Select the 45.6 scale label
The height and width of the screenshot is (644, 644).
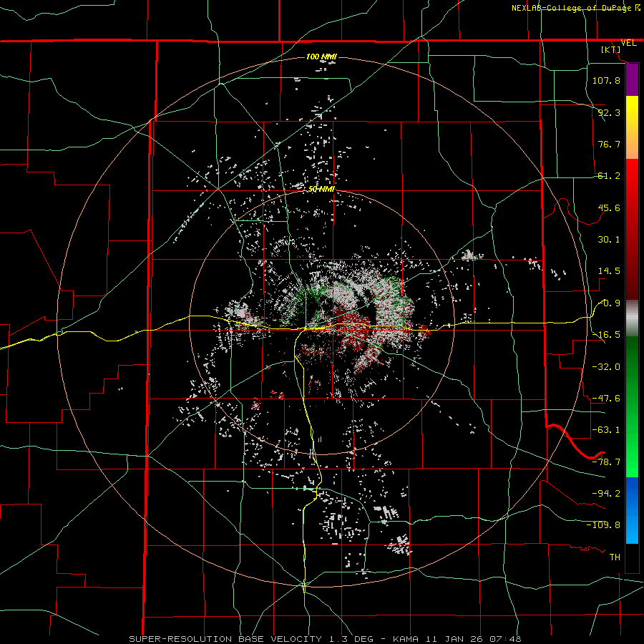pos(609,208)
